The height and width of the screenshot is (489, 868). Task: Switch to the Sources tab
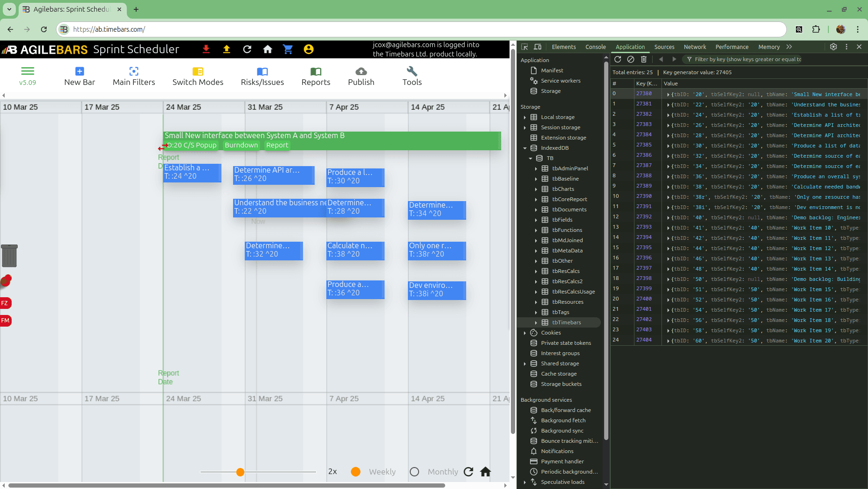(x=664, y=47)
